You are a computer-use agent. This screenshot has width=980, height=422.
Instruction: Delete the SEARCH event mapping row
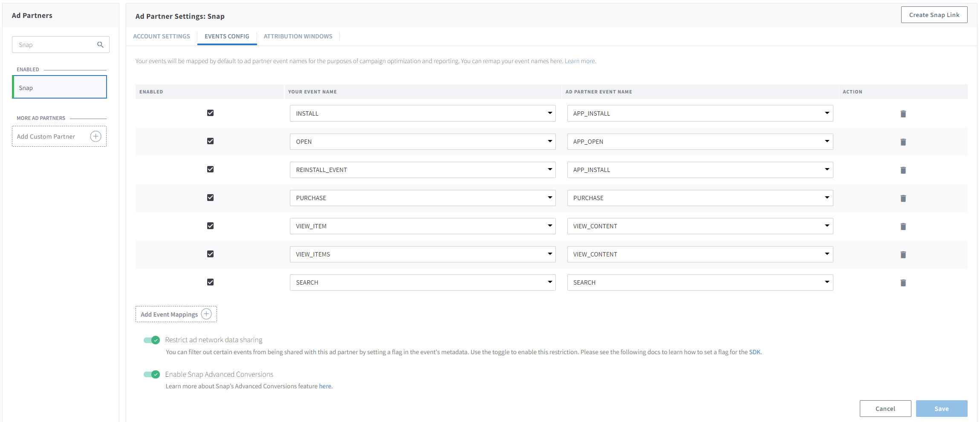click(x=903, y=282)
